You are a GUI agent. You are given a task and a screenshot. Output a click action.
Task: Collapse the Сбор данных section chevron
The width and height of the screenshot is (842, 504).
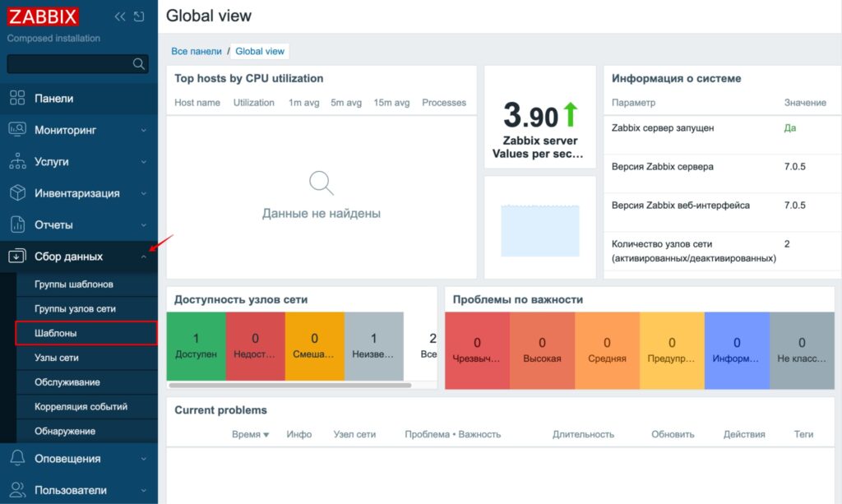[x=144, y=257]
